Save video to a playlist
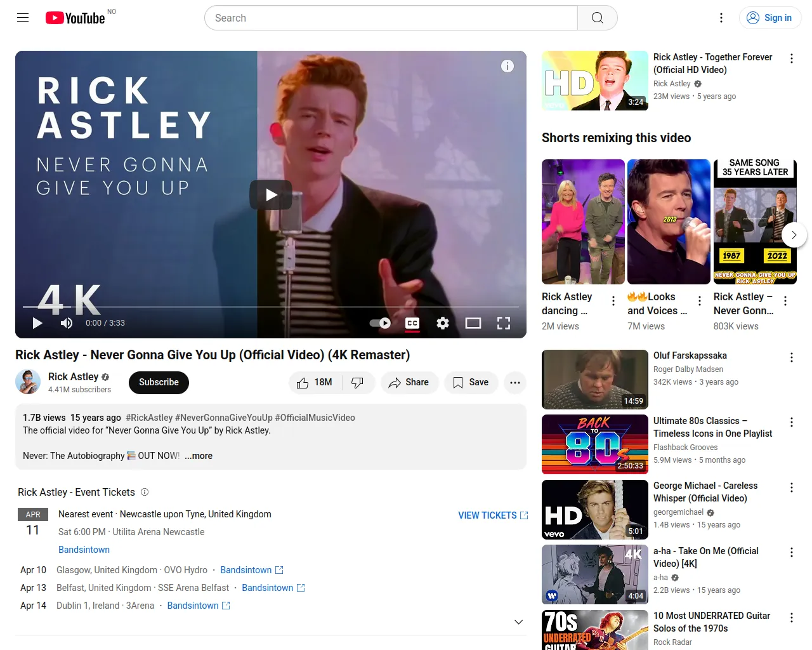 [471, 383]
